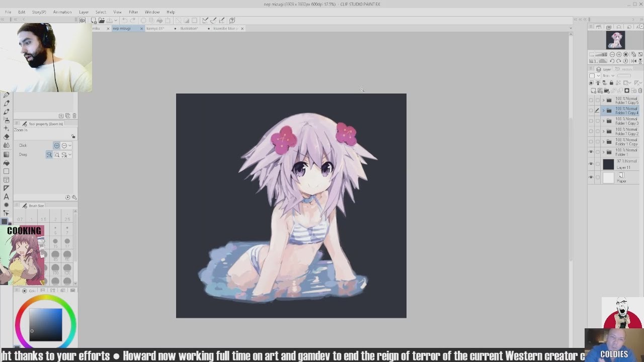Viewport: 644px width, 362px height.
Task: Expand the Folder 1 Copy 5 folder
Action: (603, 101)
